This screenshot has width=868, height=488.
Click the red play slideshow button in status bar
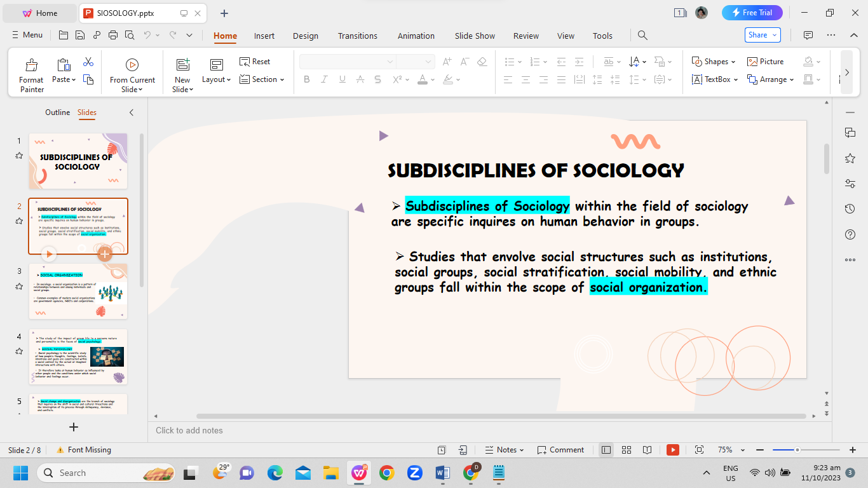click(x=673, y=450)
